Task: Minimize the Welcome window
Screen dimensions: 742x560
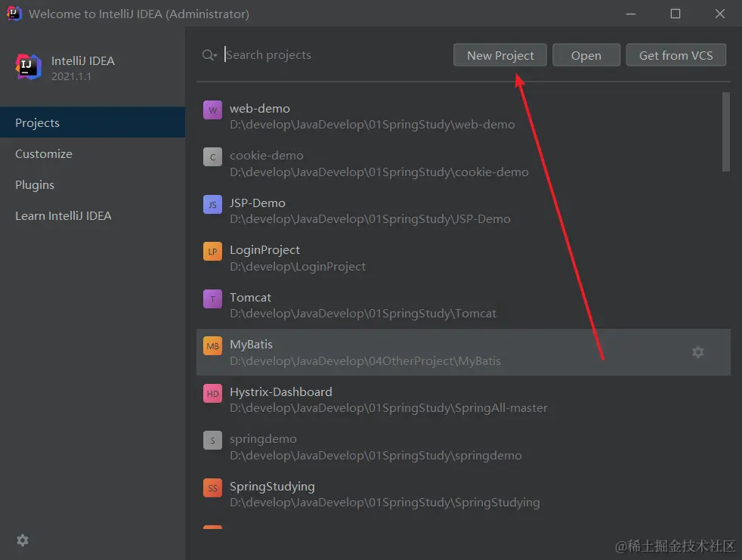Action: click(631, 14)
